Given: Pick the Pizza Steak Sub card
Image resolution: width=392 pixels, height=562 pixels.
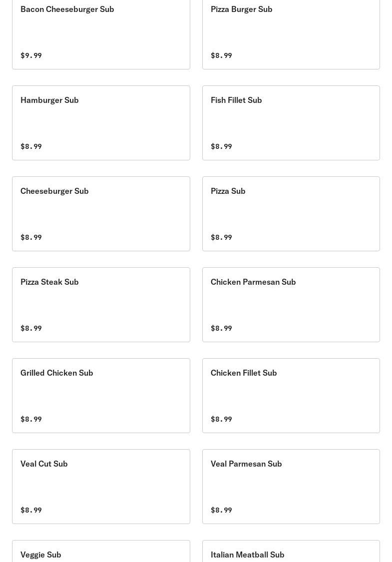Looking at the screenshot, I should [101, 305].
